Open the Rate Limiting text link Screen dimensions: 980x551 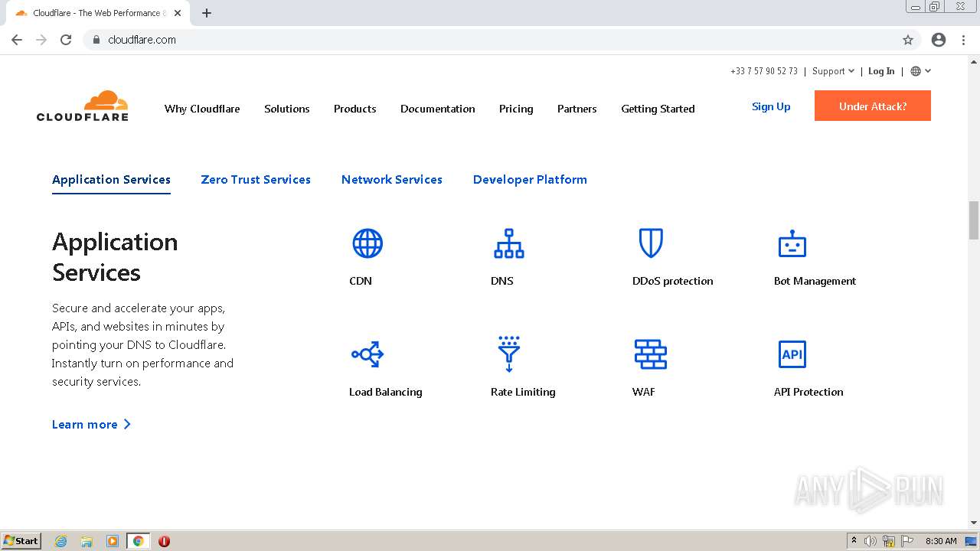[x=523, y=392]
